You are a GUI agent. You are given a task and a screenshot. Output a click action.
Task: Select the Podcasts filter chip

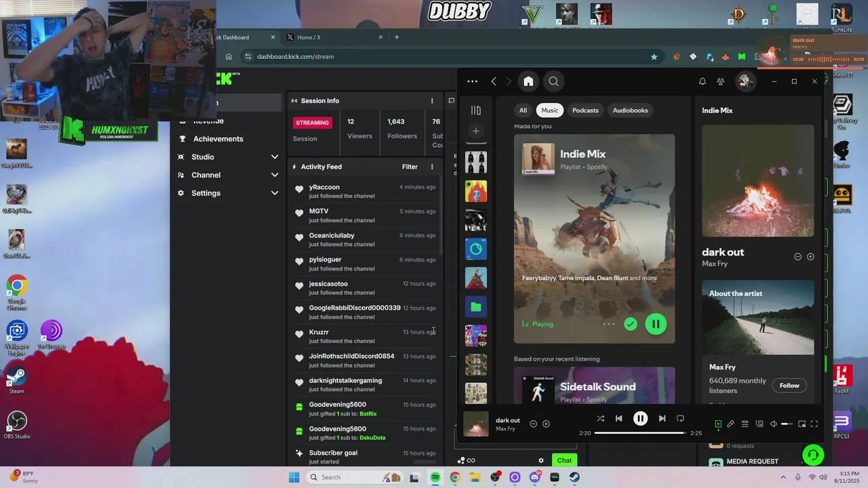click(585, 110)
